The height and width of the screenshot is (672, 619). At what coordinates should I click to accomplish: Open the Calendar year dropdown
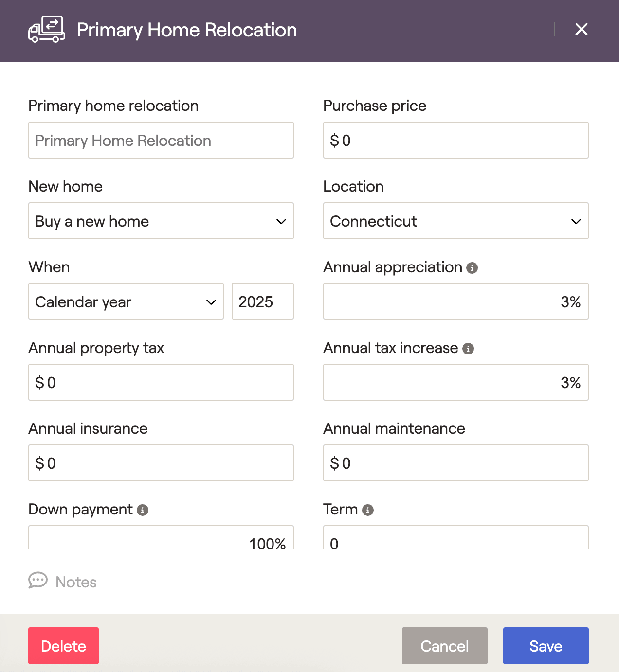pos(126,302)
